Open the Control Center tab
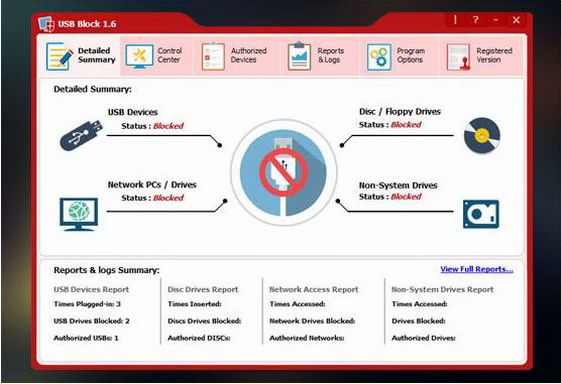 click(x=157, y=56)
